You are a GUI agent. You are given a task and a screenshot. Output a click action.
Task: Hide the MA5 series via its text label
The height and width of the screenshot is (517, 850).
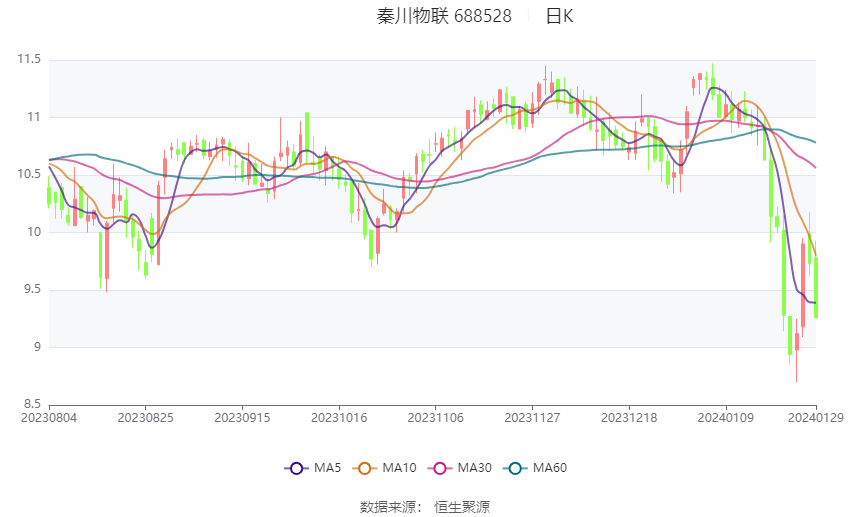328,468
